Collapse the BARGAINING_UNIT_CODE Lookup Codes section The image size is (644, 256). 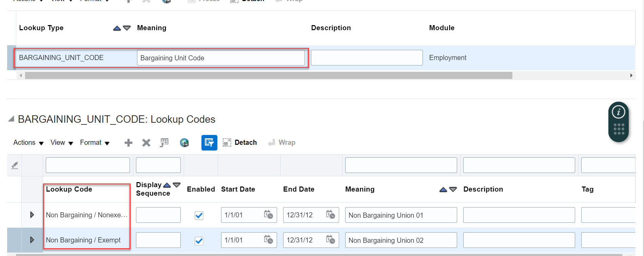pyautogui.click(x=11, y=119)
